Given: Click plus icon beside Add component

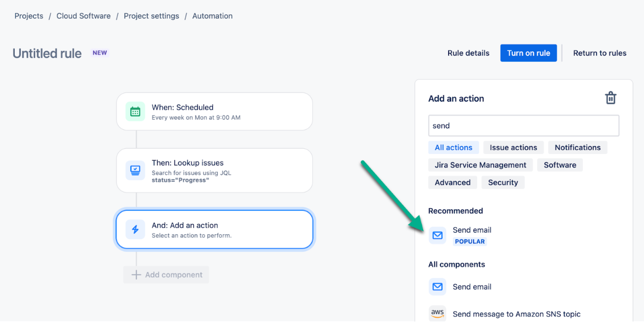Looking at the screenshot, I should click(136, 275).
